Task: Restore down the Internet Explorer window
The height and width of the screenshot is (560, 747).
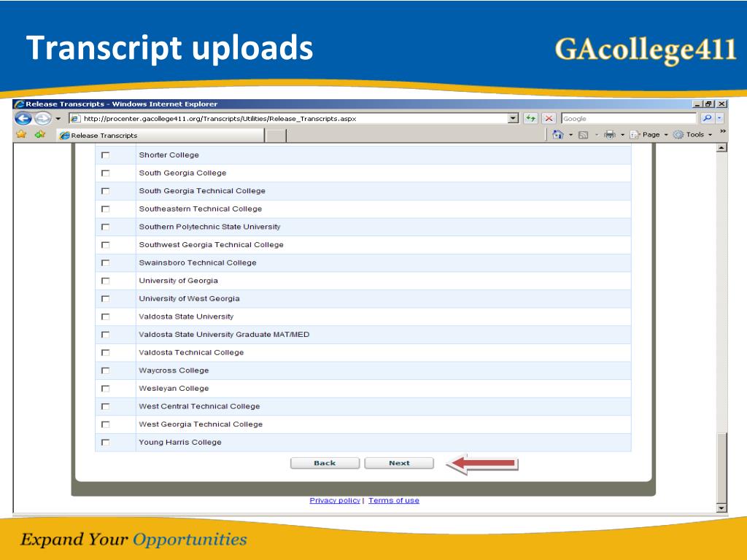Action: (709, 104)
